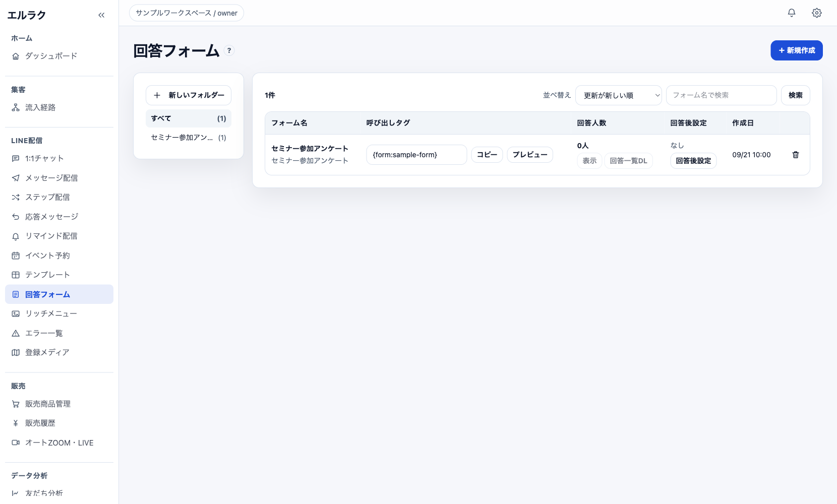The width and height of the screenshot is (837, 504).
Task: Copy the form tag with コピー
Action: (x=487, y=155)
